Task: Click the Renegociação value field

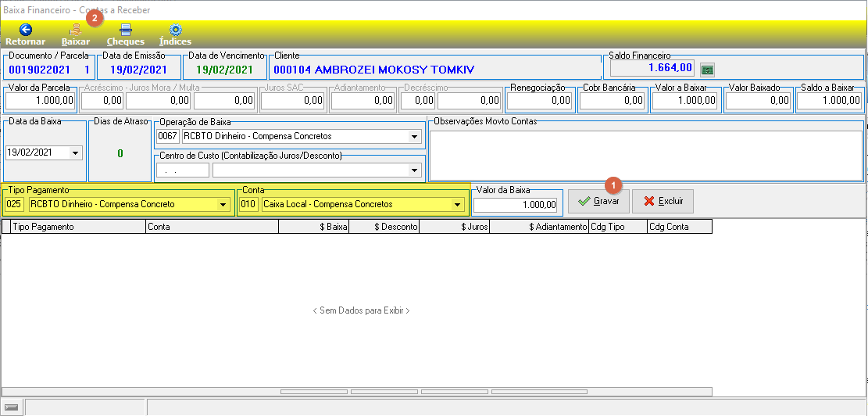Action: (540, 101)
